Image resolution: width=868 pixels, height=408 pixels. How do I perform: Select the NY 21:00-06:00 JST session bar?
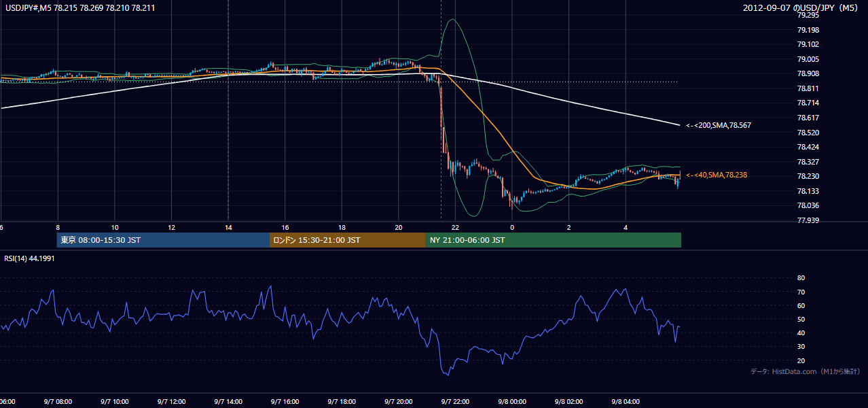[554, 240]
